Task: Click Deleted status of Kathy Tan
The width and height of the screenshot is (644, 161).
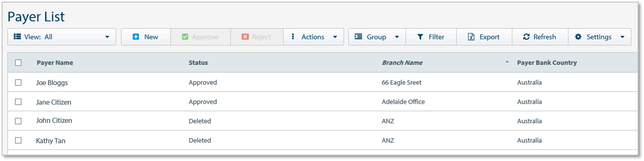Action: click(199, 140)
